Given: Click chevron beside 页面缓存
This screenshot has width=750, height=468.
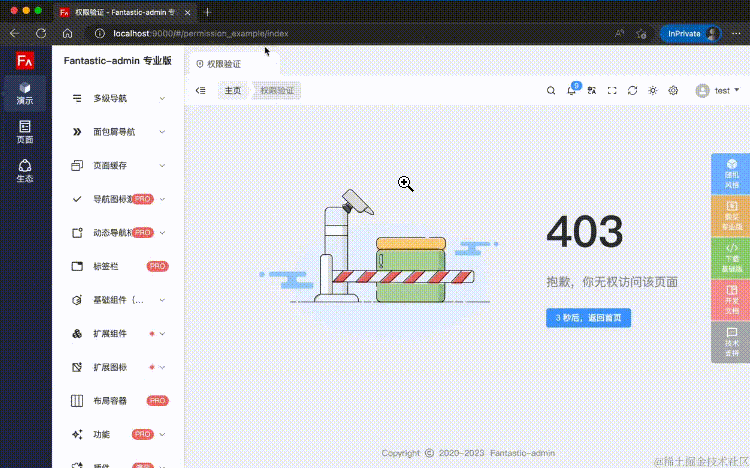Looking at the screenshot, I should coord(162,166).
